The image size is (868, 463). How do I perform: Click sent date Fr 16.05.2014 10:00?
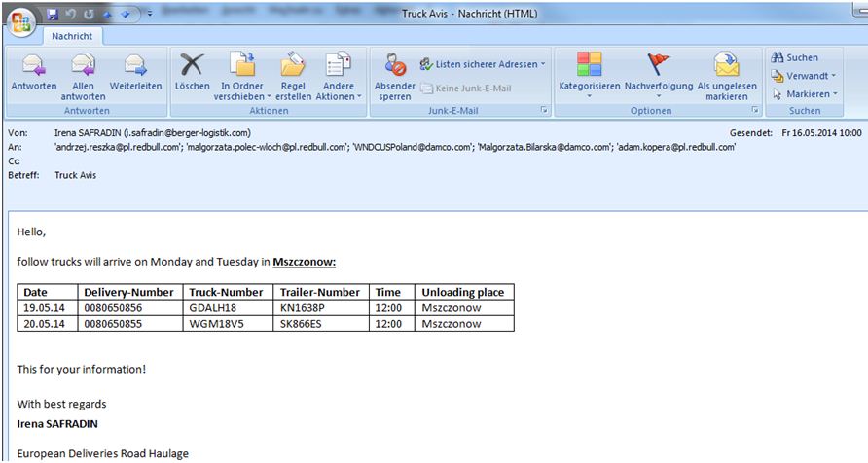point(821,132)
